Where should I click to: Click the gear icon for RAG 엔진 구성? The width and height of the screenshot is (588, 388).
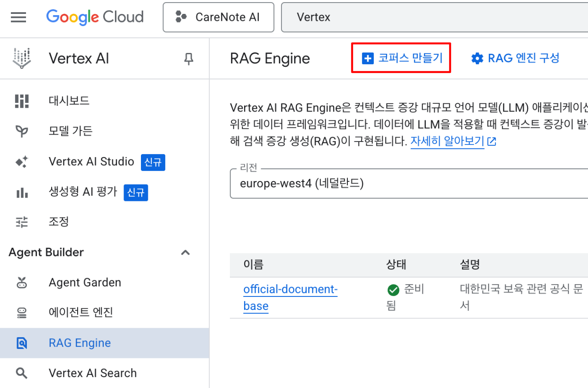477,58
